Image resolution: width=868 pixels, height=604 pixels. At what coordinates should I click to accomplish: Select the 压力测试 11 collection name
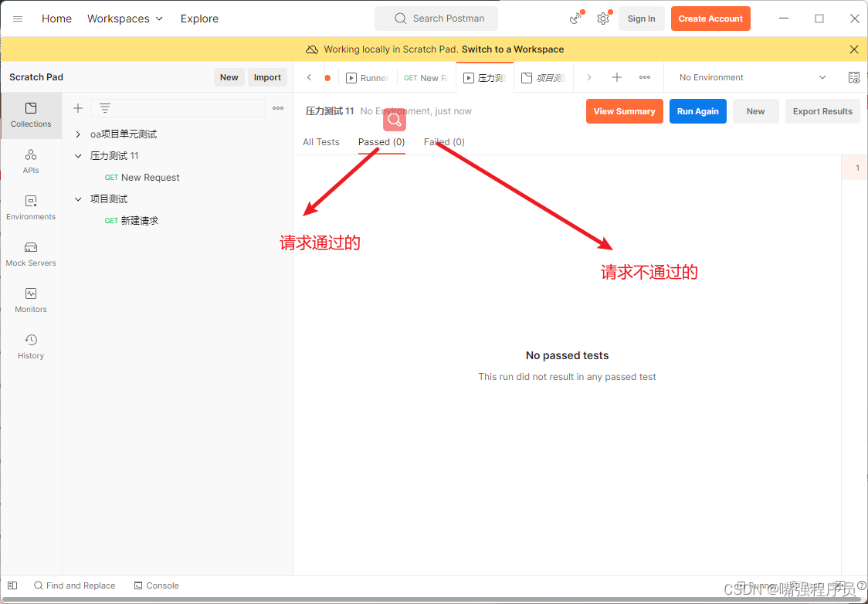pos(114,156)
